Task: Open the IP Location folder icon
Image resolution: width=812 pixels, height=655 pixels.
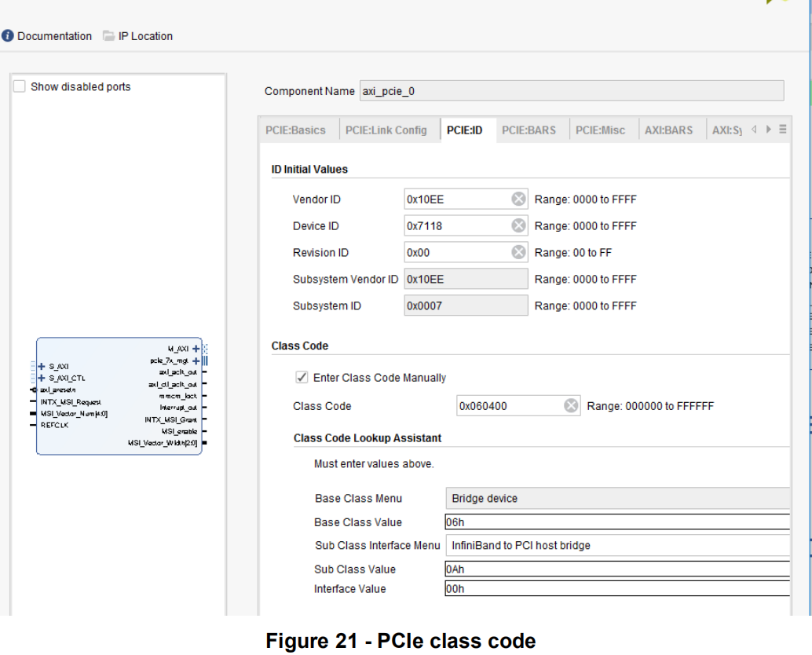Action: (107, 35)
